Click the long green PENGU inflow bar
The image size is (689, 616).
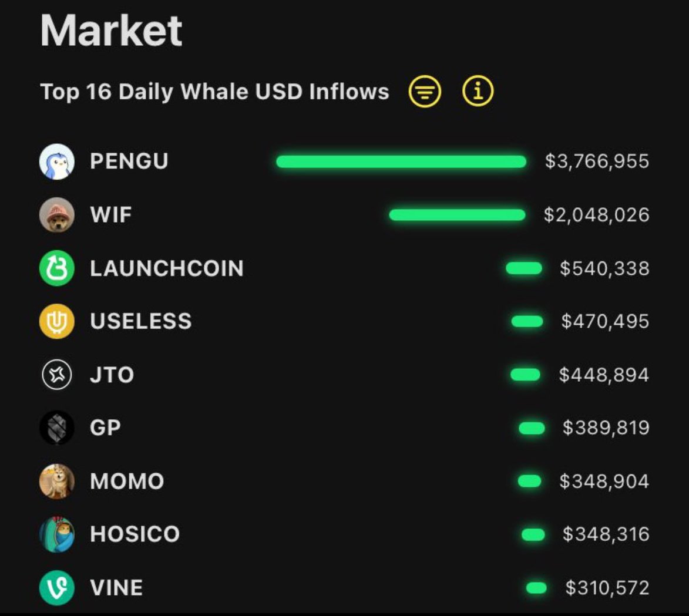coord(401,161)
